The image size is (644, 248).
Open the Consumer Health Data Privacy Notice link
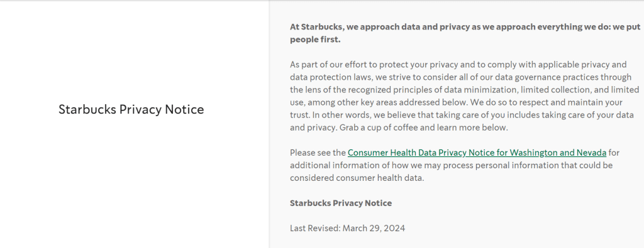pos(477,153)
